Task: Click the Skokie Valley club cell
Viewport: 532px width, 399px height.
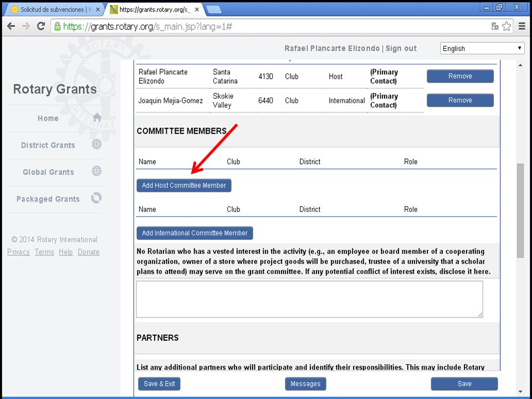Action: (223, 100)
